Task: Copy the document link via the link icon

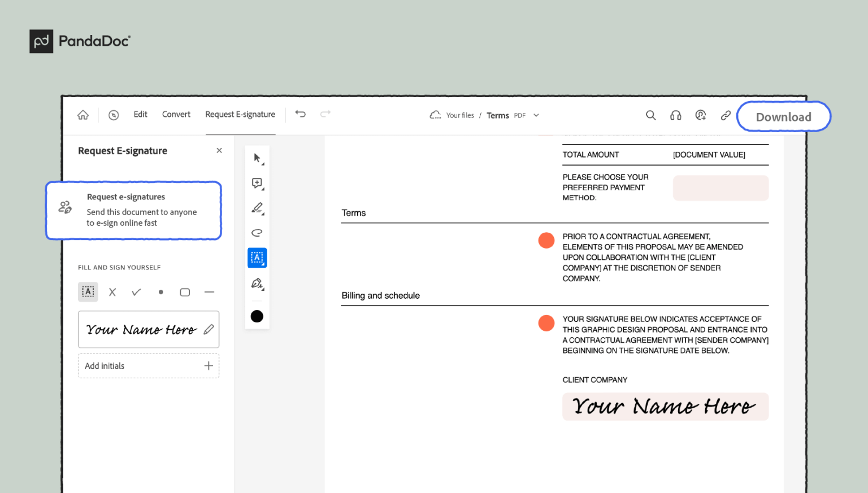Action: click(x=726, y=115)
